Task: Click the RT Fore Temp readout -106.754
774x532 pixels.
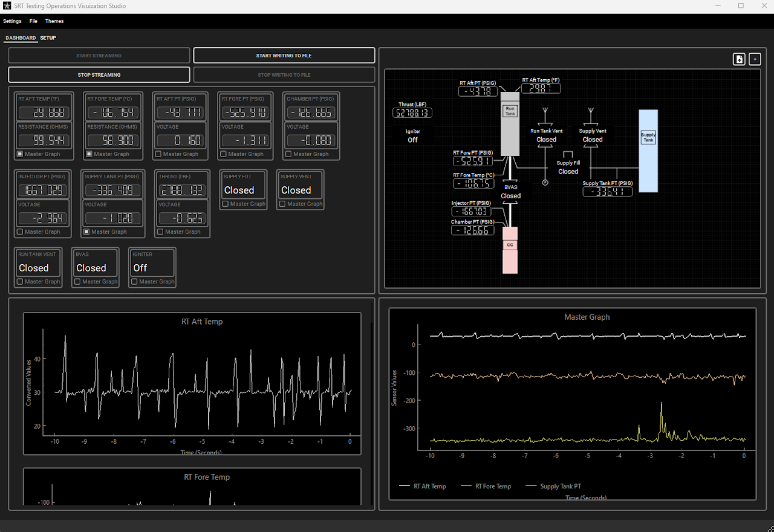Action: (x=113, y=112)
